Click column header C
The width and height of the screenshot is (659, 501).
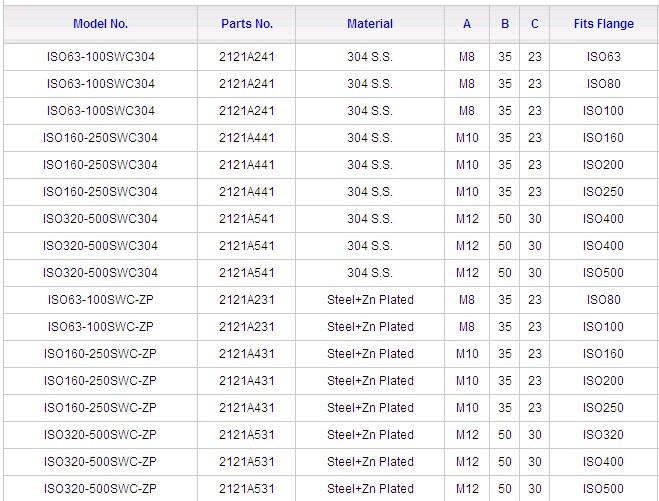point(535,23)
